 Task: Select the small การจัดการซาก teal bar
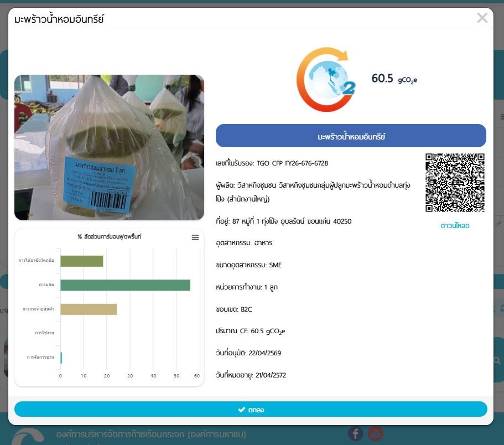click(61, 358)
